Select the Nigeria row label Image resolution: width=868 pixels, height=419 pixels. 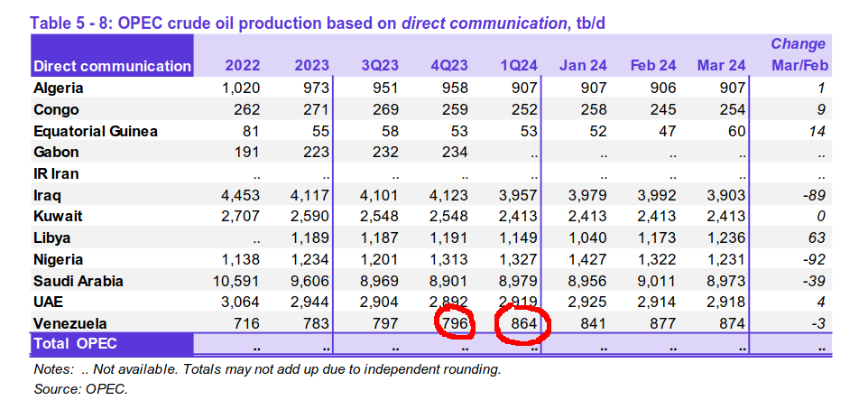click(58, 259)
